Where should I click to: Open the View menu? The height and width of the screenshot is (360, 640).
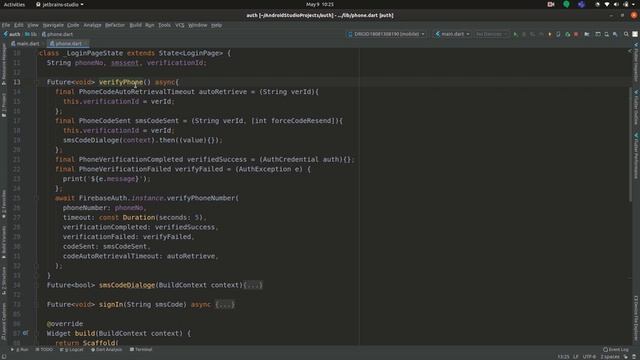tap(33, 25)
